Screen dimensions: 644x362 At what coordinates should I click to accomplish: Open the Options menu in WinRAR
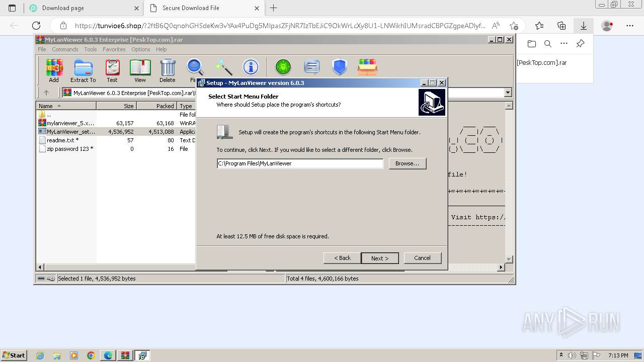click(141, 49)
